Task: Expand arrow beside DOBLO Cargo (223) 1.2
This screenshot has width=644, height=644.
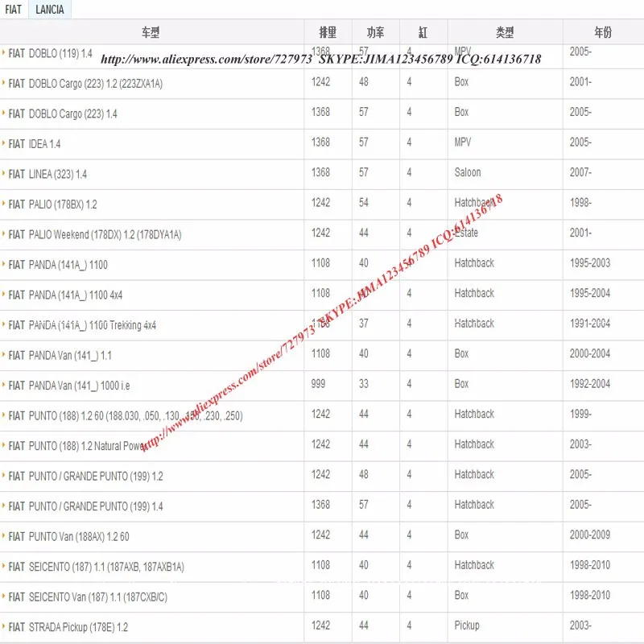Action: pyautogui.click(x=3, y=83)
